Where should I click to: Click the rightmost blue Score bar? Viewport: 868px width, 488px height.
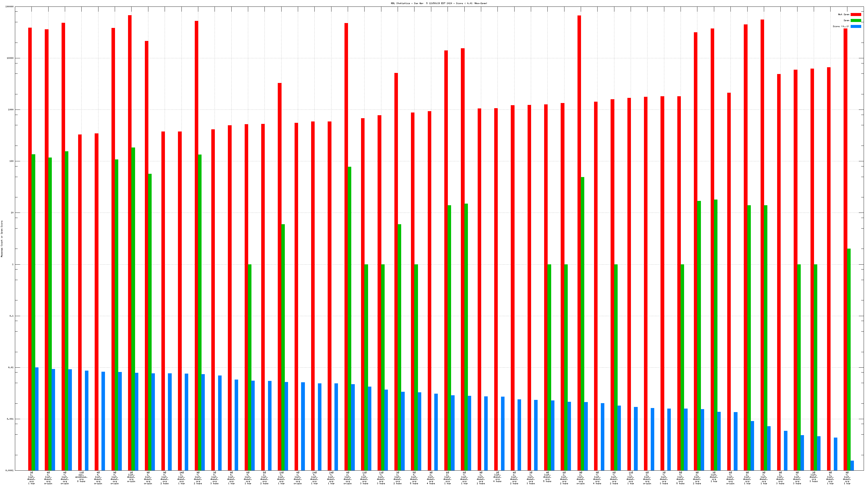pyautogui.click(x=852, y=465)
